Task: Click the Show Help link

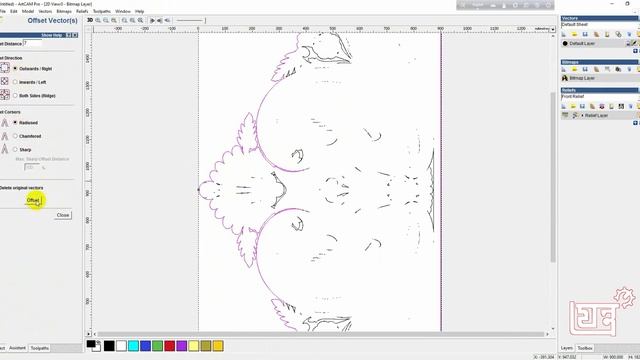Action: click(51, 36)
